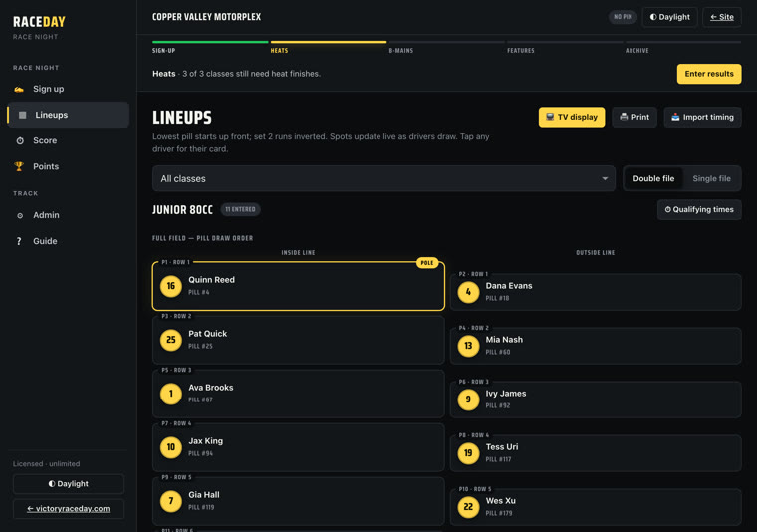Open Quinn Reed's driver card
Image resolution: width=757 pixels, height=532 pixels.
[x=299, y=286]
